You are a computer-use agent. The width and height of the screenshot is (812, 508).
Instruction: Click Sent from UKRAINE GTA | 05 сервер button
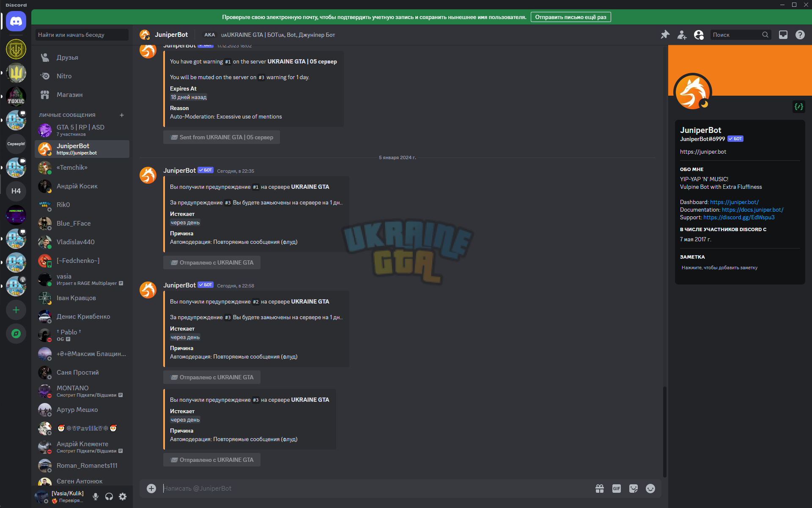click(x=222, y=137)
